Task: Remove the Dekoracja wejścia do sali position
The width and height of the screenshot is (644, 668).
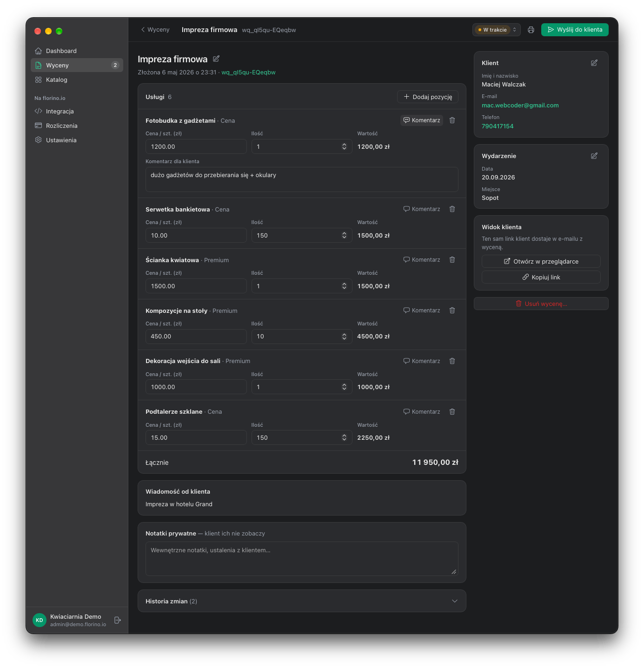Action: click(x=452, y=361)
